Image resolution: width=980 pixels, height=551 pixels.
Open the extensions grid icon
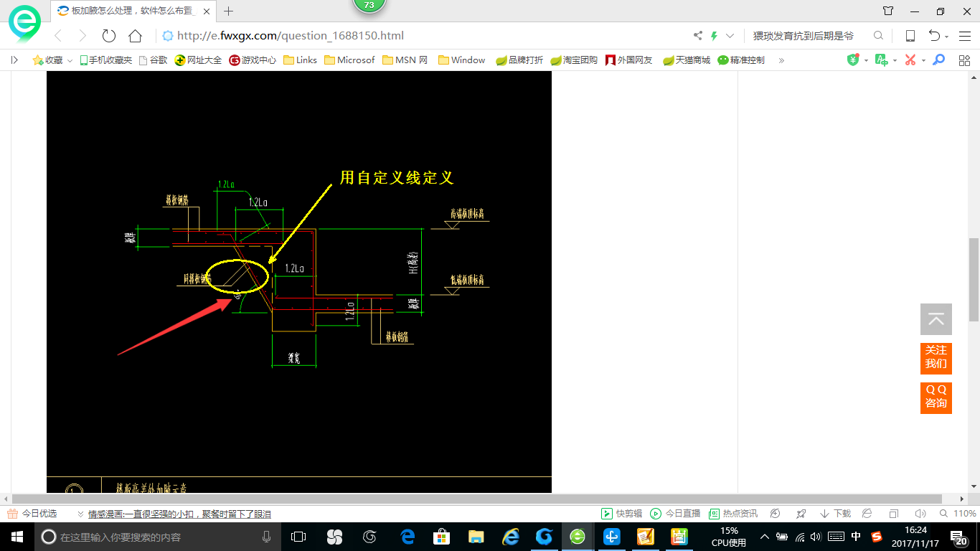coord(965,60)
